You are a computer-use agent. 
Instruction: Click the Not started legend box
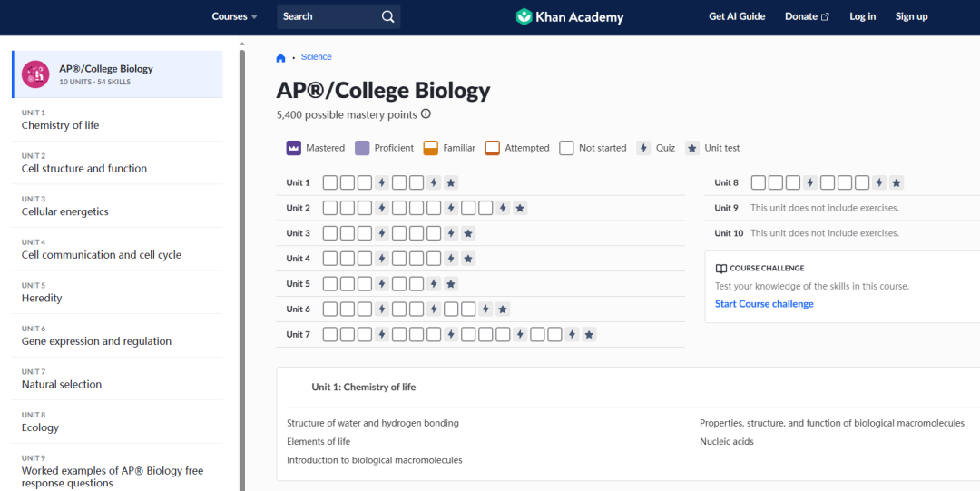566,148
